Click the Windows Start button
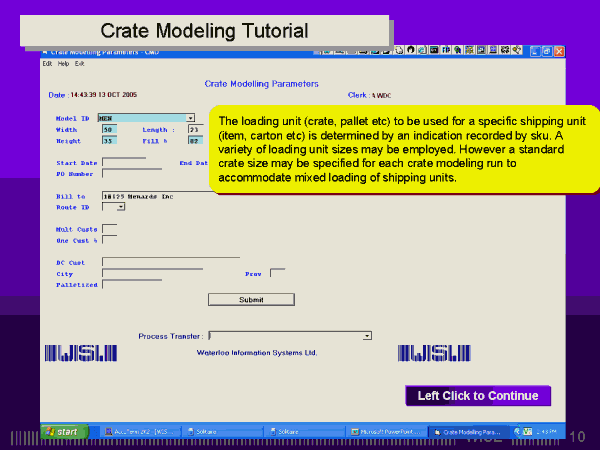 click(62, 432)
